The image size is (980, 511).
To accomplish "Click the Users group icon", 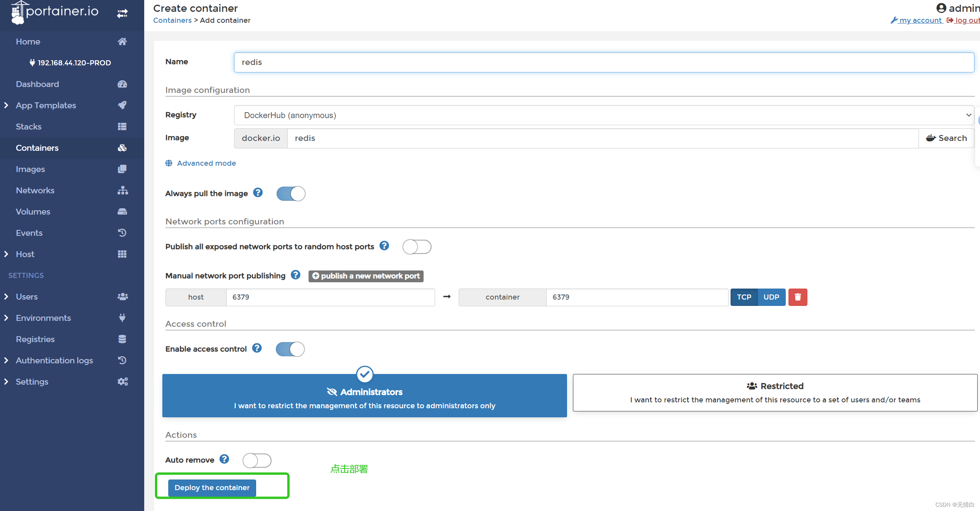I will coord(123,296).
